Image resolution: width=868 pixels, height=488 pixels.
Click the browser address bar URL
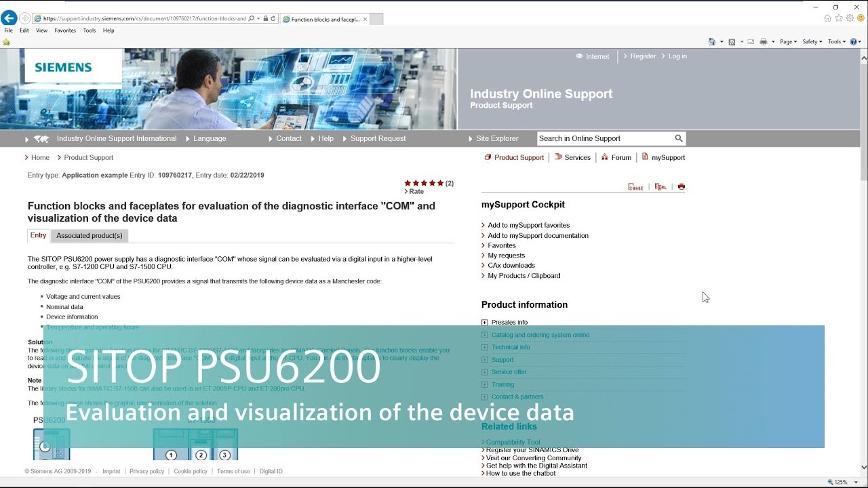144,19
